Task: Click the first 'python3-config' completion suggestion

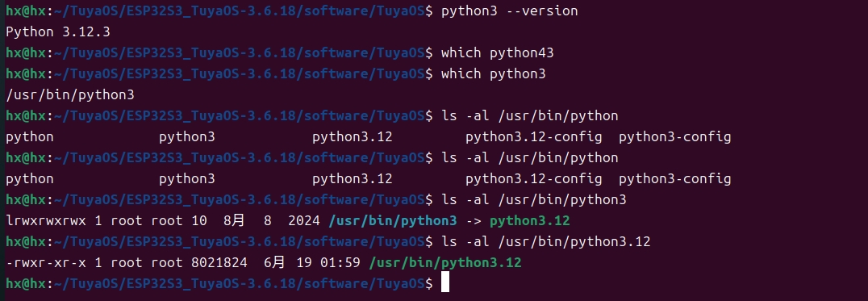Action: 675,137
